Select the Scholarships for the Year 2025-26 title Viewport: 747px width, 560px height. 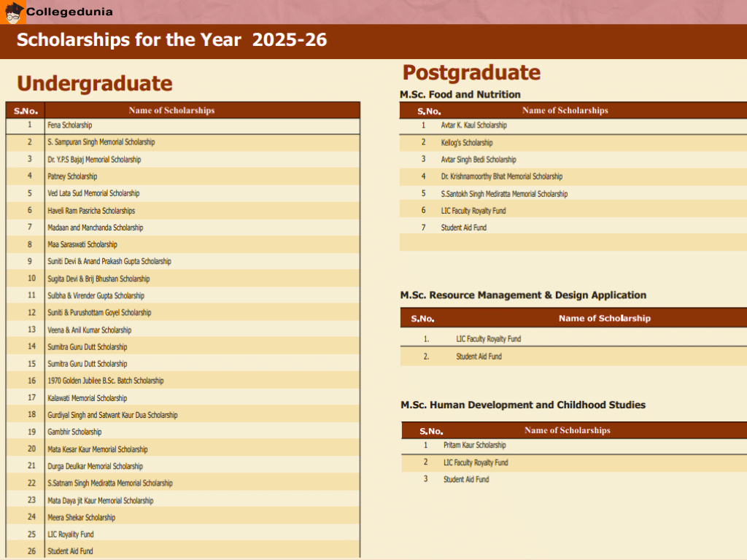tap(171, 40)
